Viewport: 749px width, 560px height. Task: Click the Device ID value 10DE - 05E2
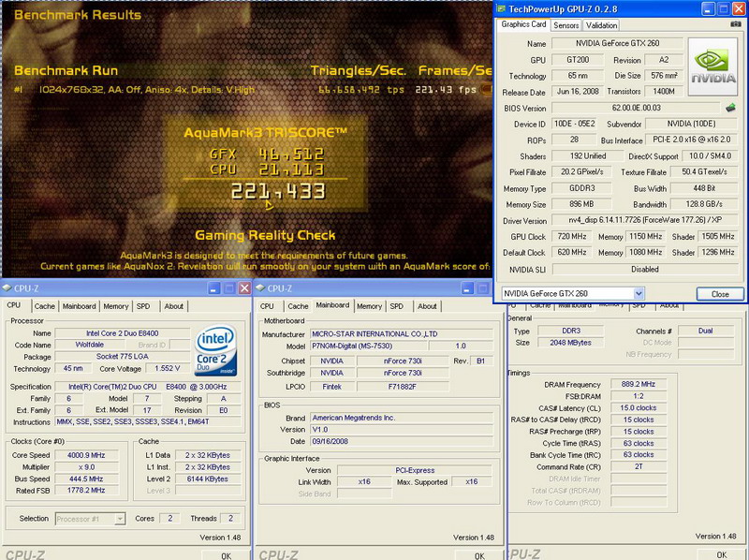(575, 124)
